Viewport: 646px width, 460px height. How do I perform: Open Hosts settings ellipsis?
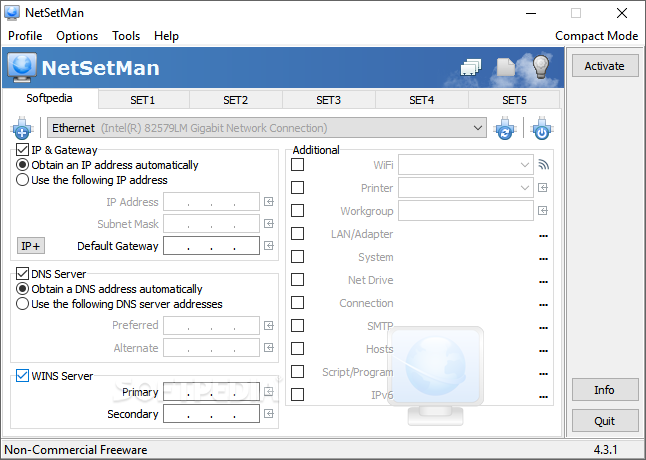point(543,351)
